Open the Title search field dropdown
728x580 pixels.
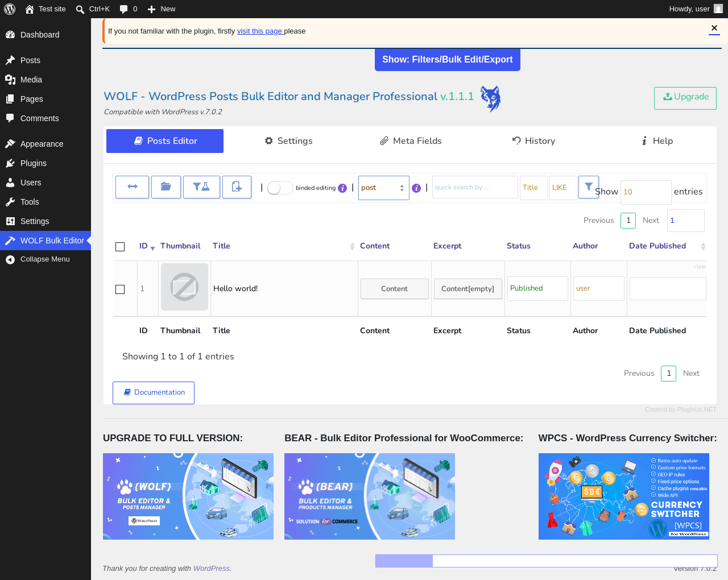(x=534, y=188)
